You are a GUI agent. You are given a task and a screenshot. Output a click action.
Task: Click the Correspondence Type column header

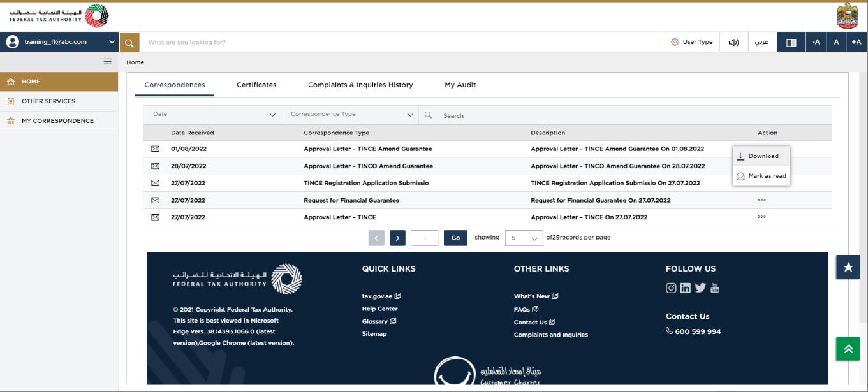pyautogui.click(x=336, y=133)
